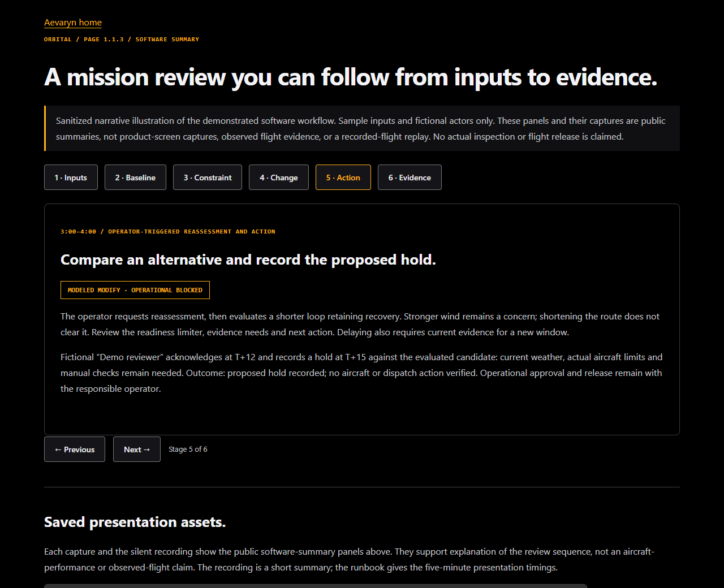Image resolution: width=724 pixels, height=588 pixels.
Task: Click the main title 'A mission review you can follow'
Action: 351,77
